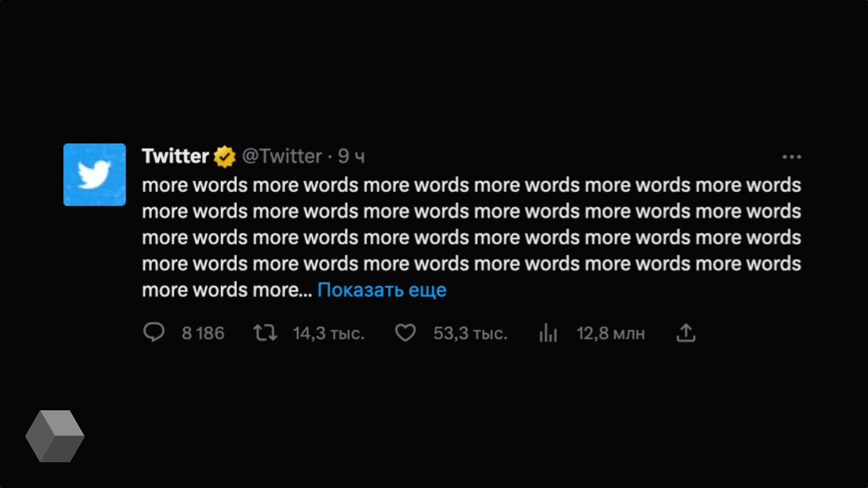Click the profile picture thumbnail
Screen dimensions: 868x488
[x=94, y=175]
